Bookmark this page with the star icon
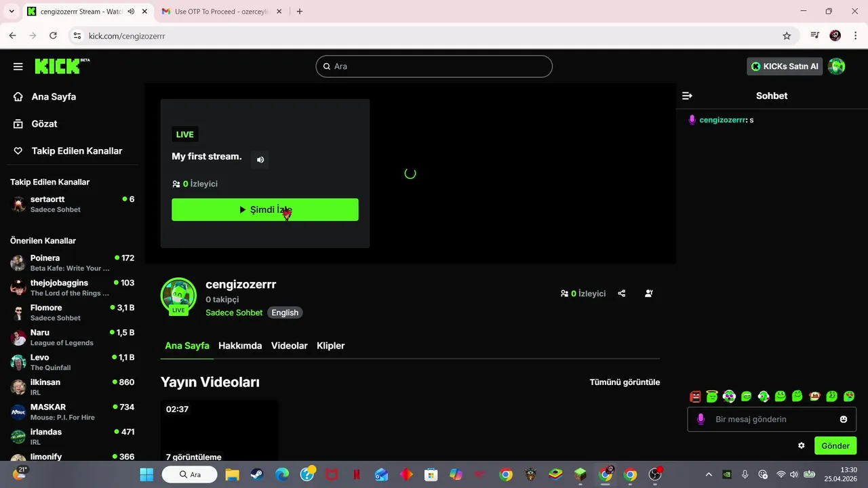Image resolution: width=868 pixels, height=488 pixels. point(787,36)
